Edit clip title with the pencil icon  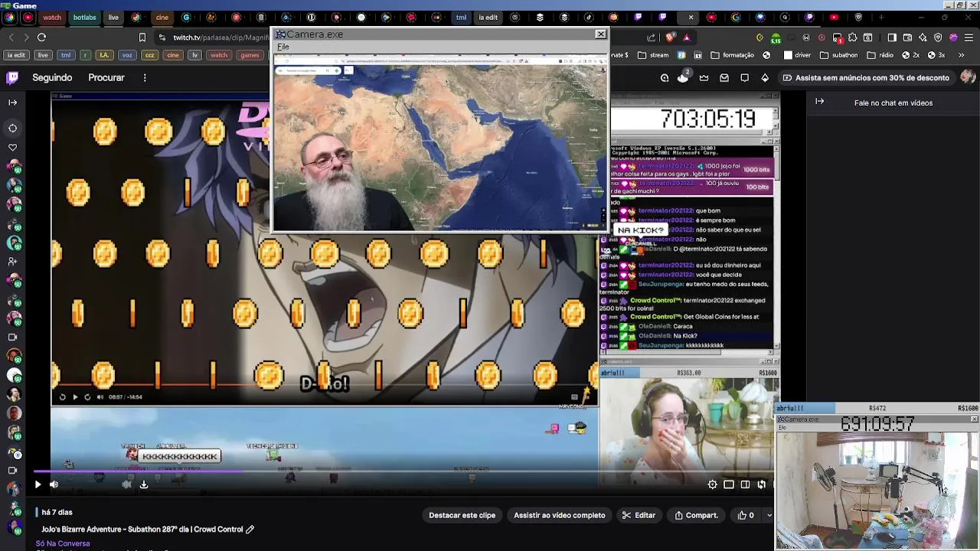point(250,529)
